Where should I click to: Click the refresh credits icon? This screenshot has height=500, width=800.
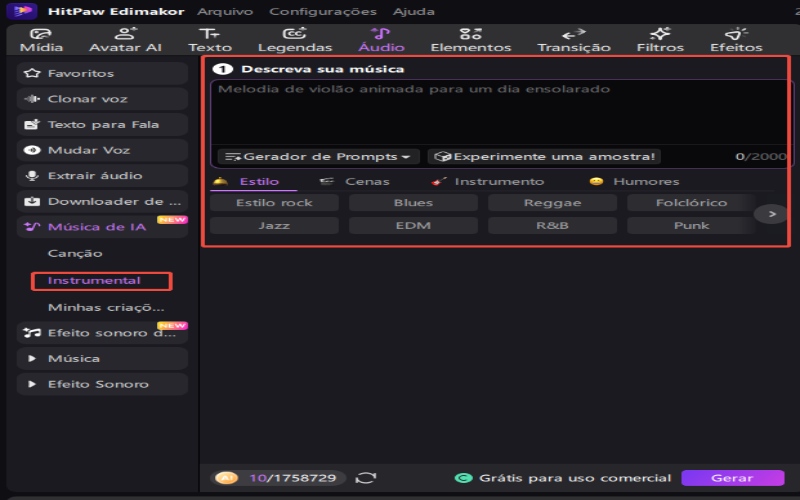point(366,478)
